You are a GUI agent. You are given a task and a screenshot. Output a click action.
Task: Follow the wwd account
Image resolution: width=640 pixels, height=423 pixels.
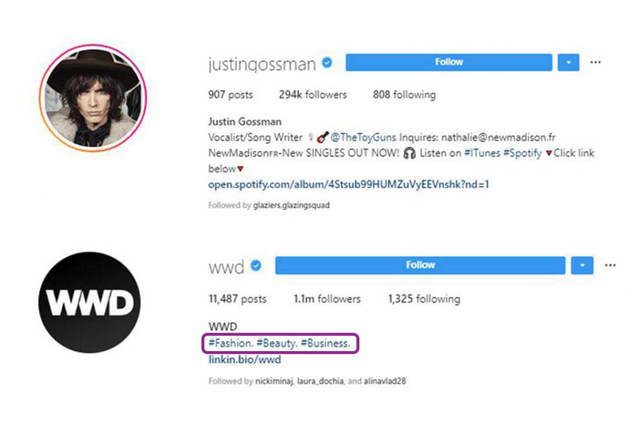click(x=420, y=265)
